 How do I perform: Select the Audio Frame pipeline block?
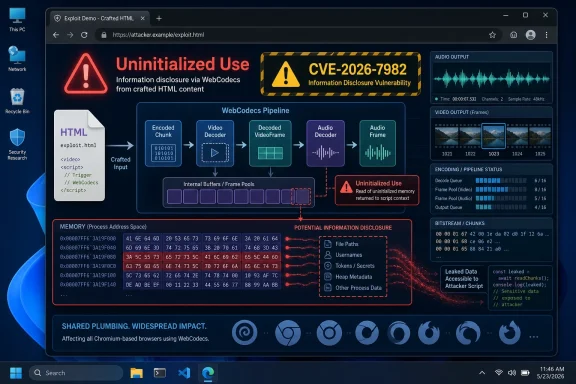[377, 143]
